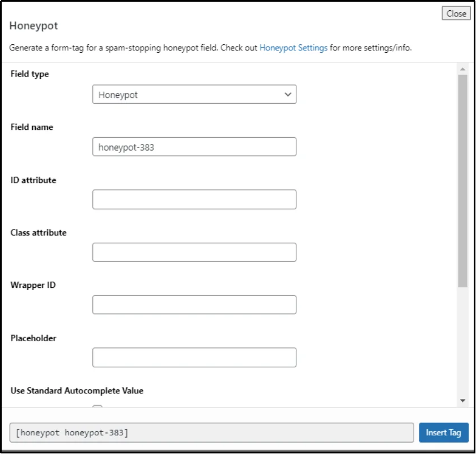Click the vertical scrollbar thumb
The image size is (476, 454).
tap(462, 181)
